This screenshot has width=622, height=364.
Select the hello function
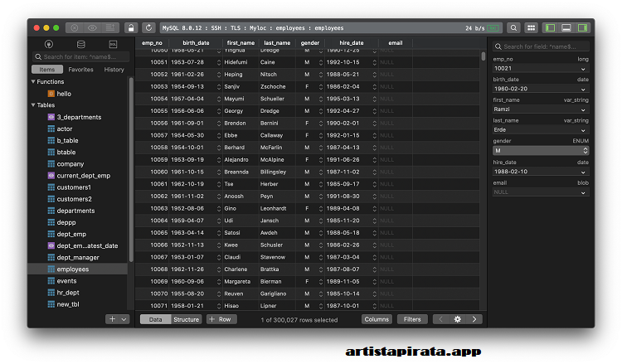(x=64, y=94)
